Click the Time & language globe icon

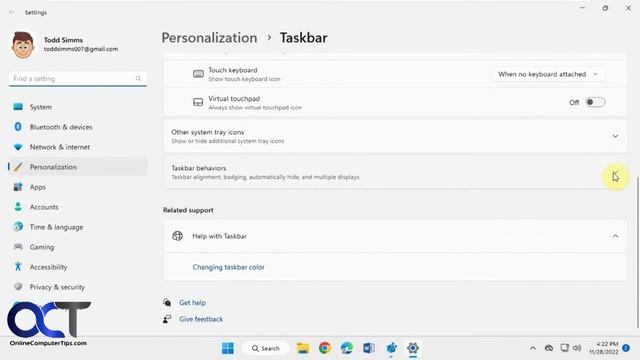point(18,227)
